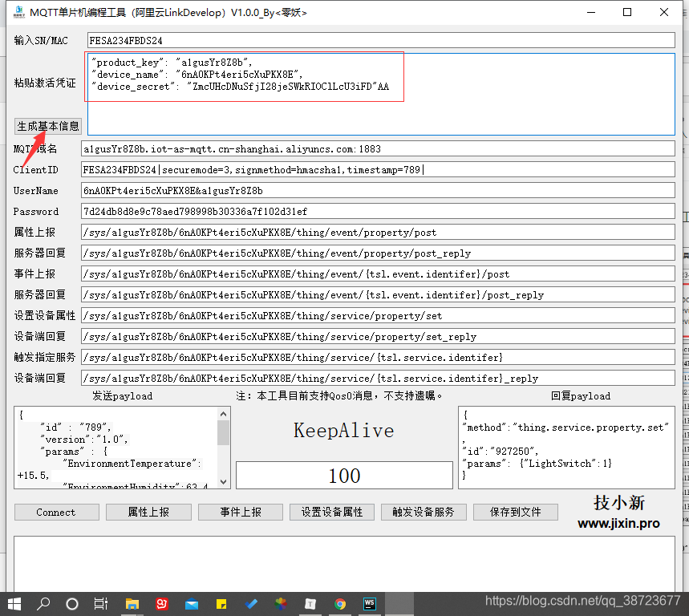The height and width of the screenshot is (616, 689).
Task: Click the 回复payload heading label
Action: coord(581,396)
